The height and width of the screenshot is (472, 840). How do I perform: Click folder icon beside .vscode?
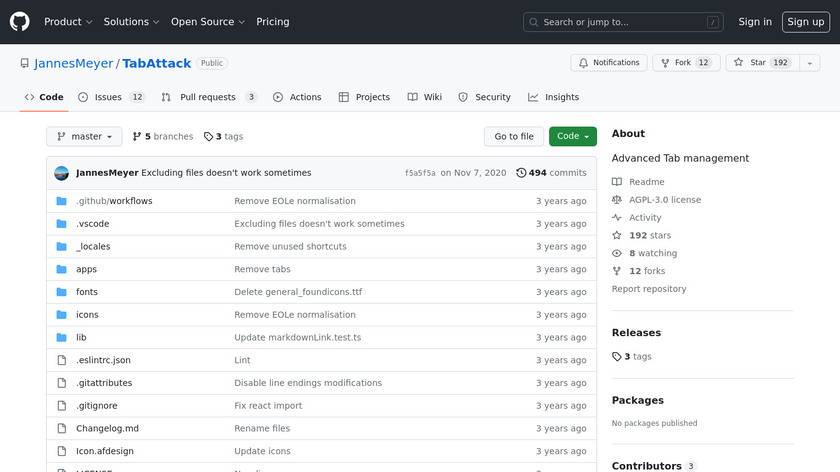(62, 224)
